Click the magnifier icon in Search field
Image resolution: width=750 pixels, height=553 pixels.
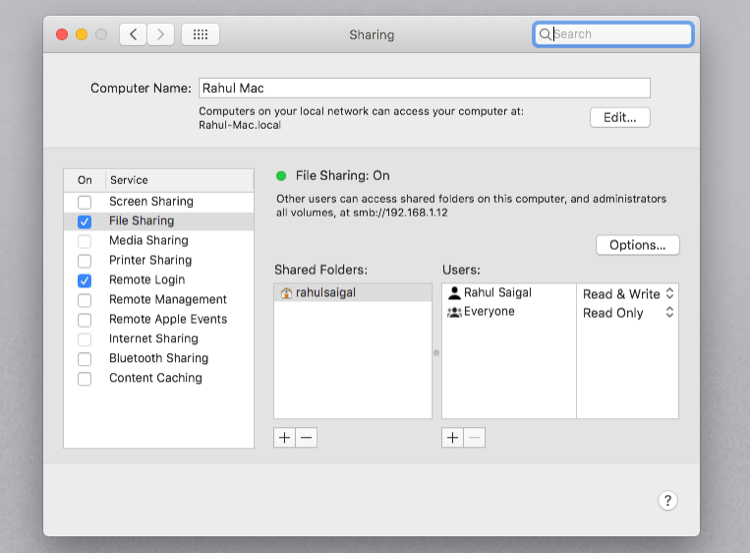tap(545, 34)
